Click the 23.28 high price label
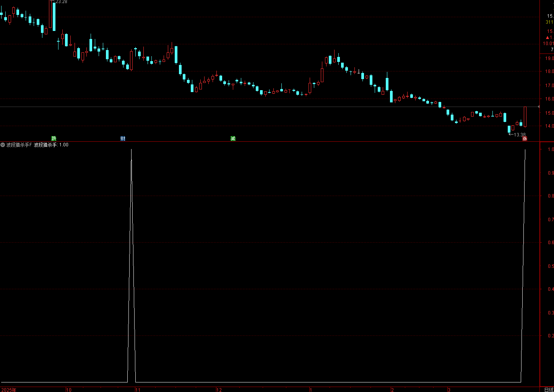Screen dimensions: 554x392 [x=61, y=2]
